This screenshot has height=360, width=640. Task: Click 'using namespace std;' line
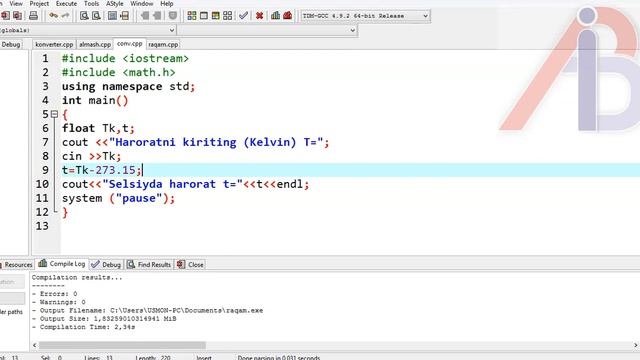coord(129,87)
